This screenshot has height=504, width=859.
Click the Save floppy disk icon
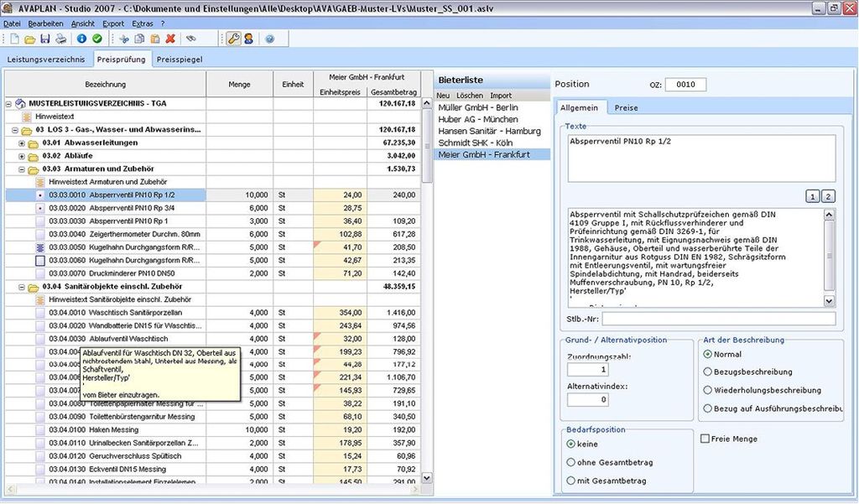pos(45,39)
